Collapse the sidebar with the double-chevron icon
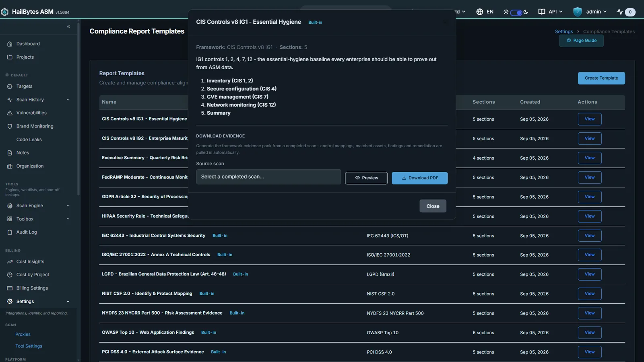Viewport: 644px width, 362px height. coord(68,27)
